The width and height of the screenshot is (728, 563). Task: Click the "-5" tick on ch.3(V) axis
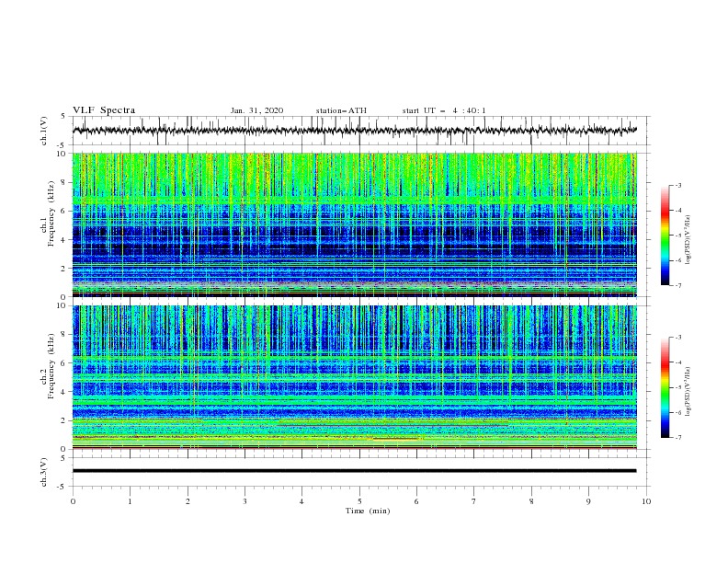(x=63, y=487)
